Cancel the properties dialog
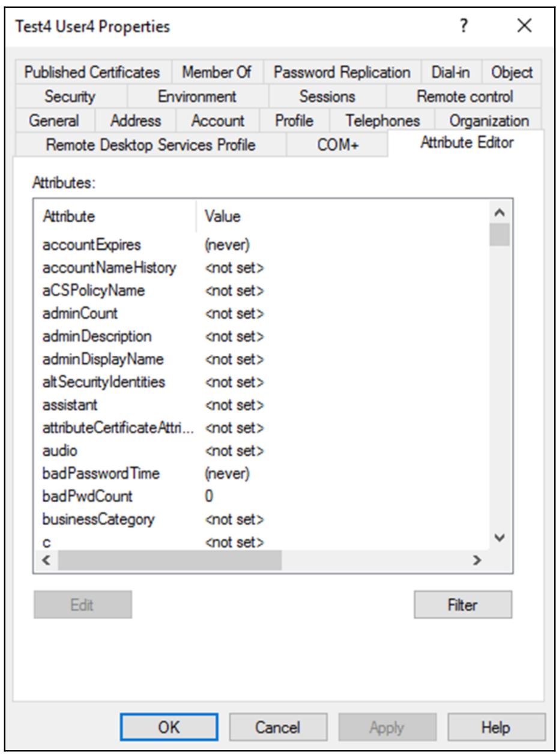 point(277,728)
